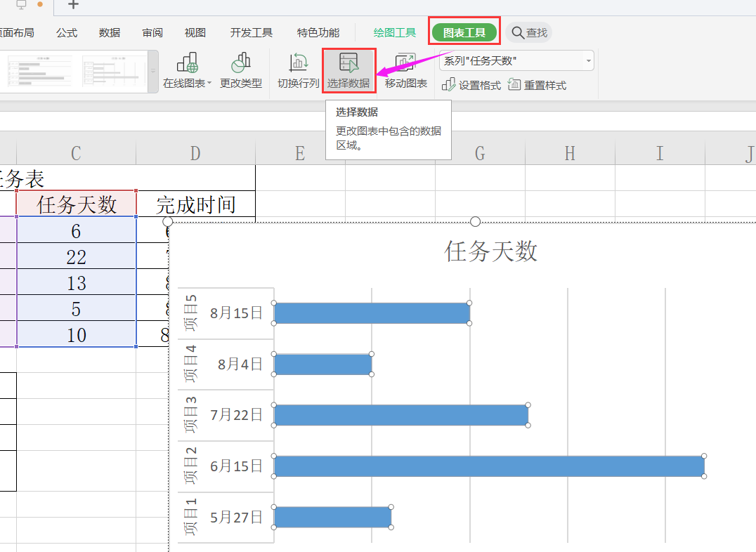Click chart top-left corner resize handle
This screenshot has height=552, width=756.
(x=168, y=221)
